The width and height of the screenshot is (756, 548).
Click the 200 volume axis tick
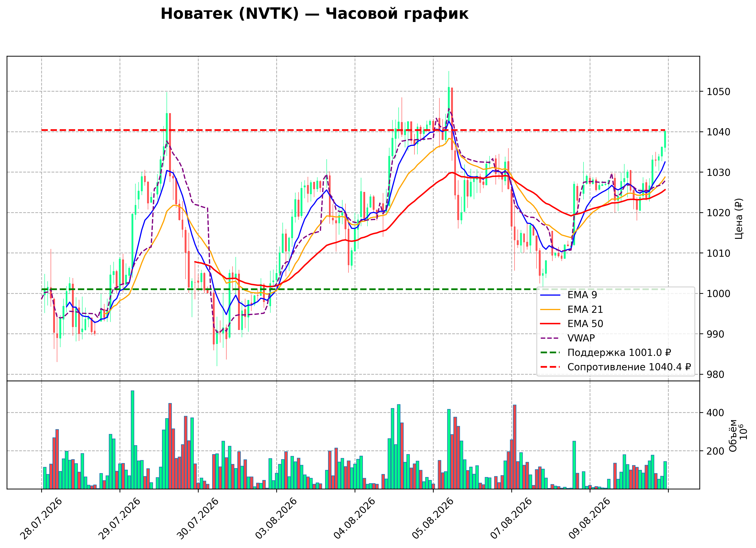(716, 451)
